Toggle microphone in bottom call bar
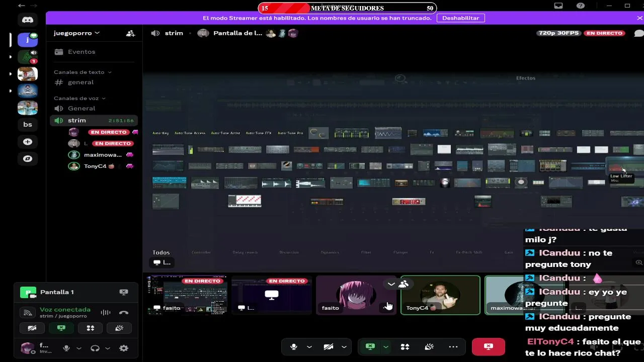Image resolution: width=644 pixels, height=362 pixels. pos(294,347)
